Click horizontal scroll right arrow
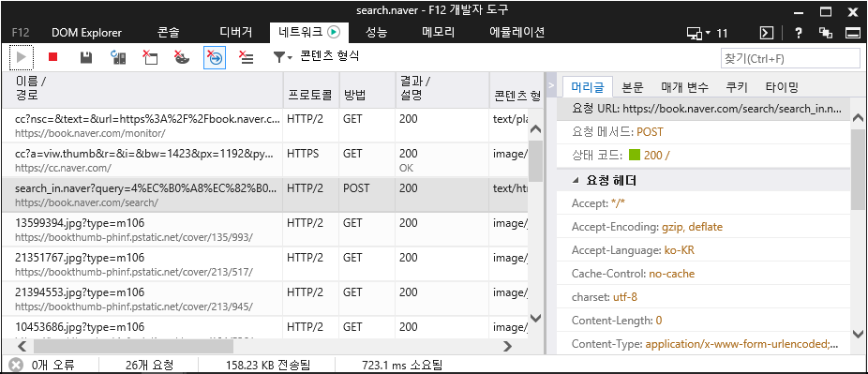Viewport: 868px width, 374px height. [508, 346]
